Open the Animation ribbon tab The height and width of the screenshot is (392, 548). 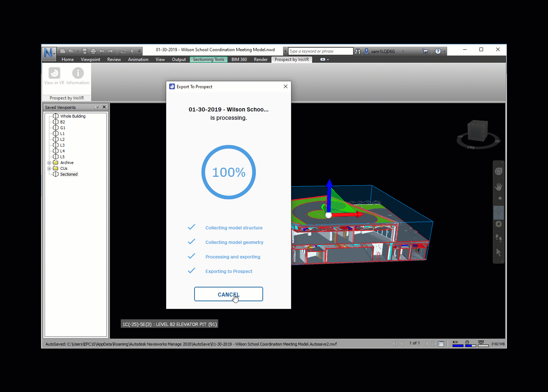138,60
